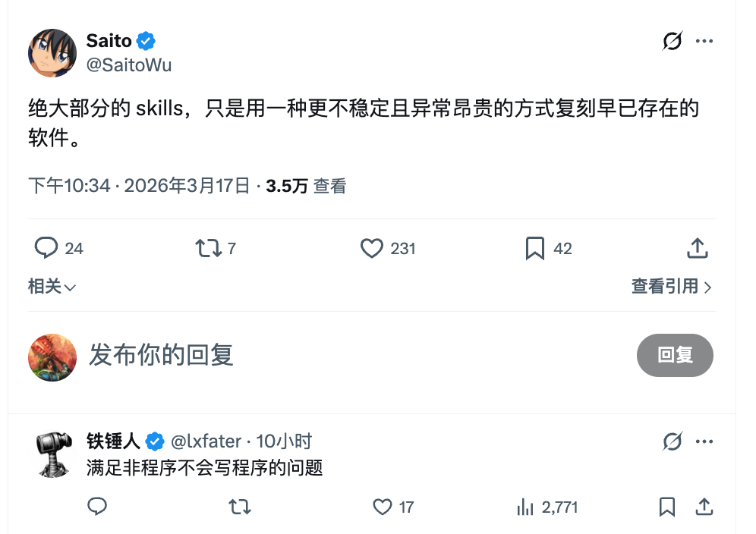The image size is (756, 534).
Task: Expand the 相关 sort dropdown
Action: 52,287
